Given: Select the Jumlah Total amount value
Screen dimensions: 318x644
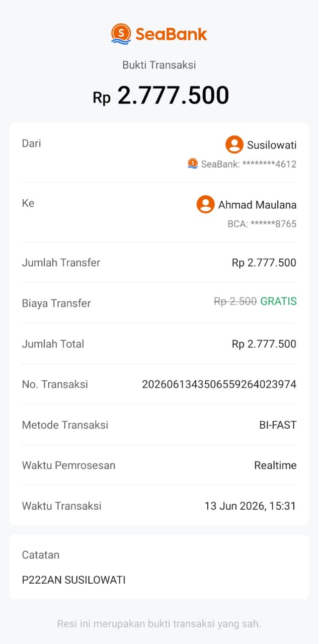Looking at the screenshot, I should [264, 344].
